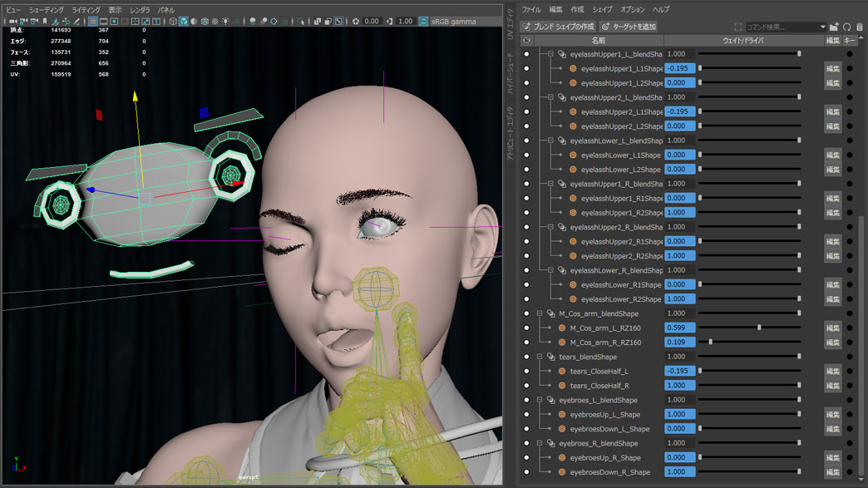Collapse the eyelashUpper1_L_blendShape group
868x488 pixels.
click(550, 54)
